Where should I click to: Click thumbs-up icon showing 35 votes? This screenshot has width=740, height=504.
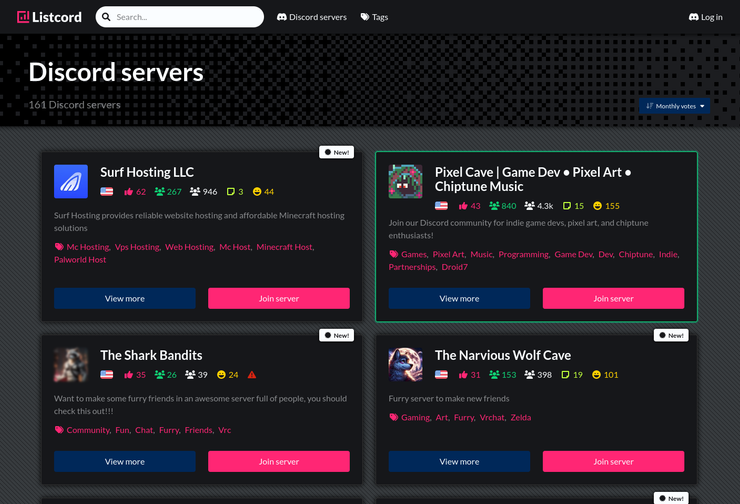(x=128, y=375)
